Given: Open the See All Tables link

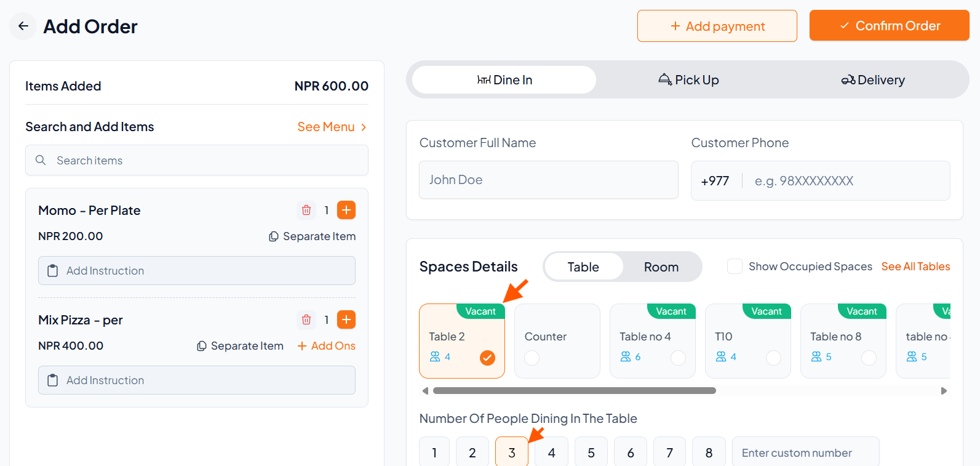Looking at the screenshot, I should click(x=915, y=267).
